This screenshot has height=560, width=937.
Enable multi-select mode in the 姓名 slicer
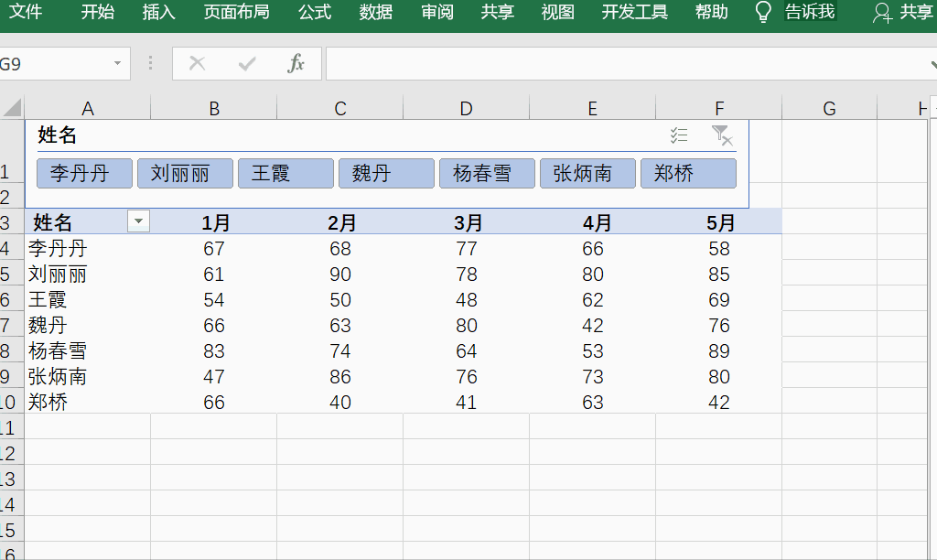click(679, 135)
